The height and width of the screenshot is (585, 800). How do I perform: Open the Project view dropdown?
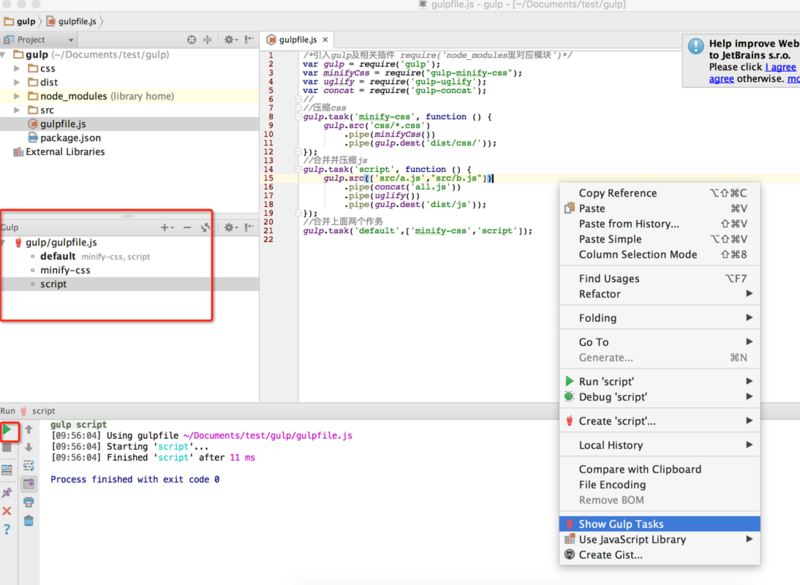[39, 40]
